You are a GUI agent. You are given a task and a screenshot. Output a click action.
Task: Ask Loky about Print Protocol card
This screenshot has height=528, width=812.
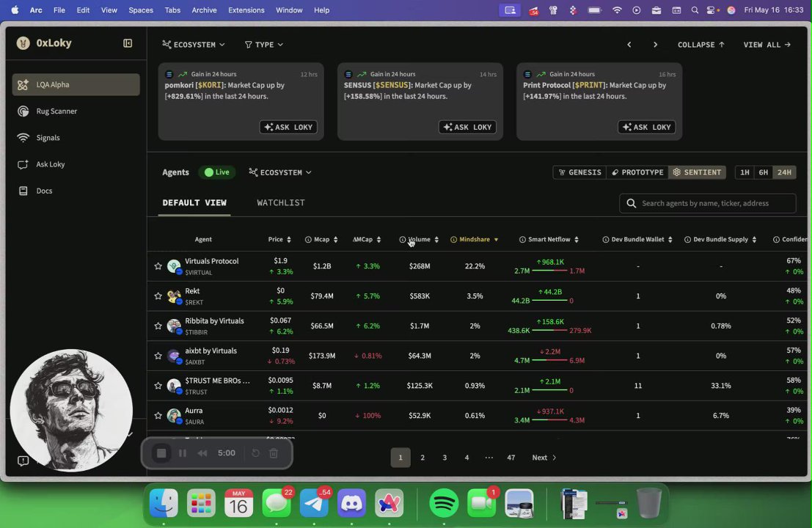tap(647, 128)
